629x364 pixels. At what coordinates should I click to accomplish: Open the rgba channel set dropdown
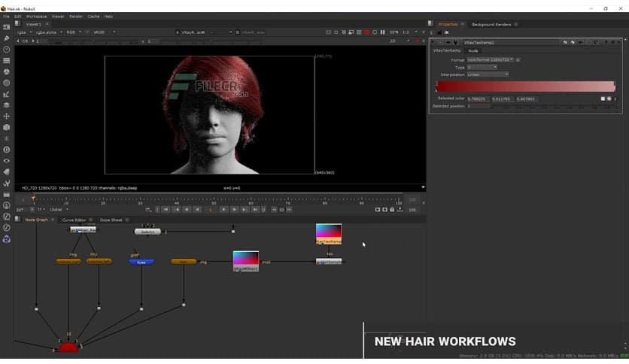[25, 32]
